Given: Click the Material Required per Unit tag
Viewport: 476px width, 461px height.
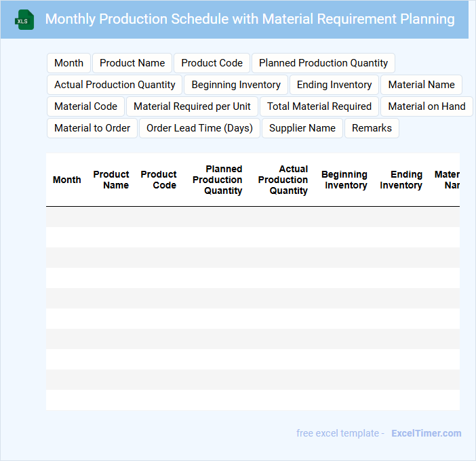Looking at the screenshot, I should pyautogui.click(x=192, y=106).
